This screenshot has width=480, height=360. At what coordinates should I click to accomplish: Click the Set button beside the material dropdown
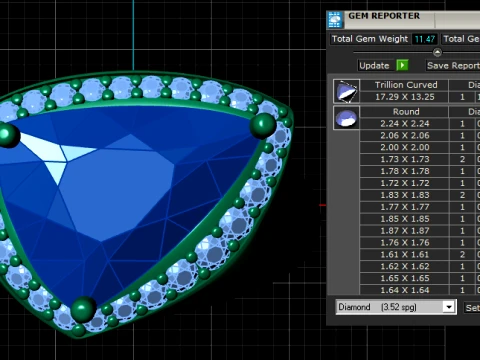pos(472,307)
